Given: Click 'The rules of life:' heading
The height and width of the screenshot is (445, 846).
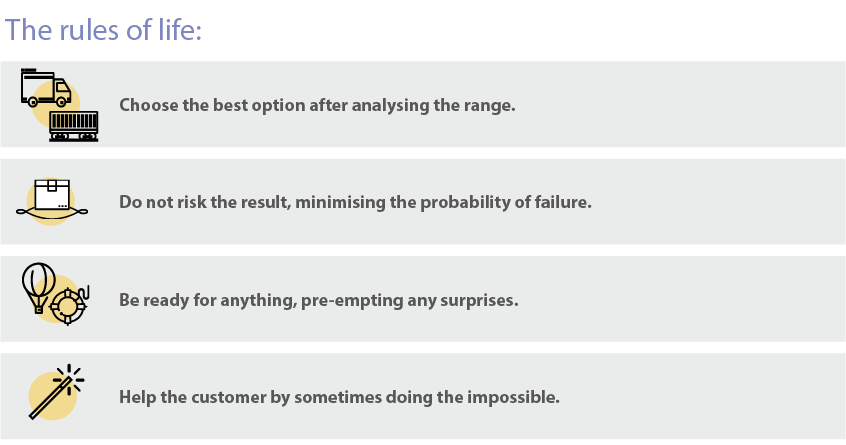Looking at the screenshot, I should (x=103, y=30).
